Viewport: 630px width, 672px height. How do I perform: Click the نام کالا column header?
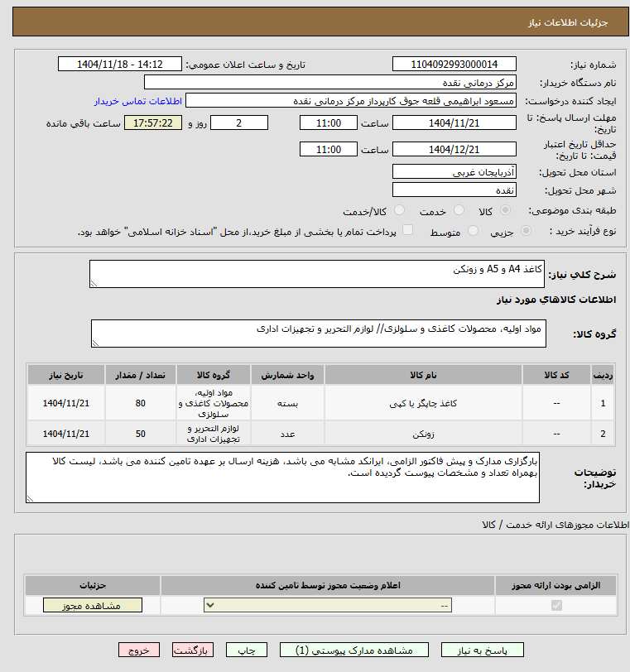423,375
